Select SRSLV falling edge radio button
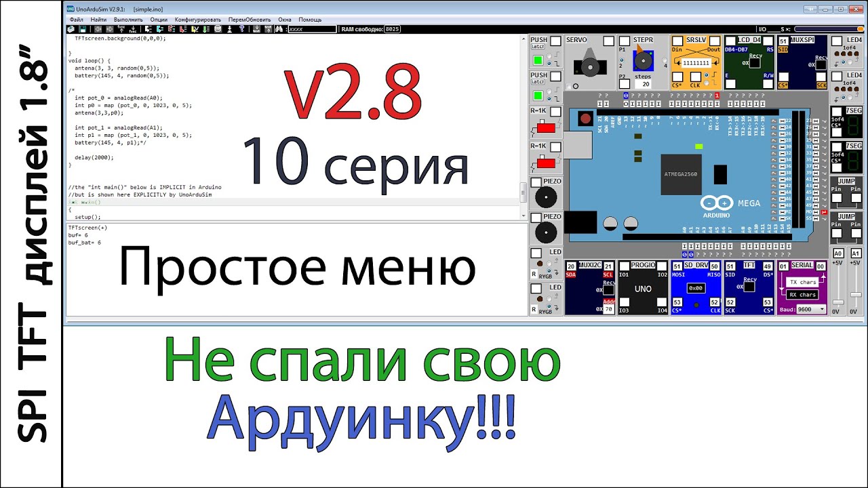 pyautogui.click(x=707, y=83)
